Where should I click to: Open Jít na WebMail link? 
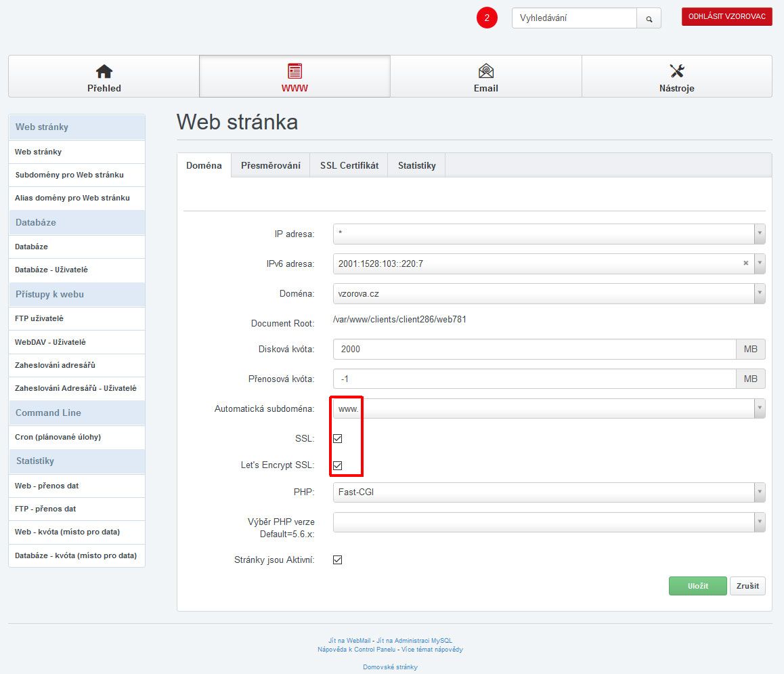pyautogui.click(x=349, y=640)
